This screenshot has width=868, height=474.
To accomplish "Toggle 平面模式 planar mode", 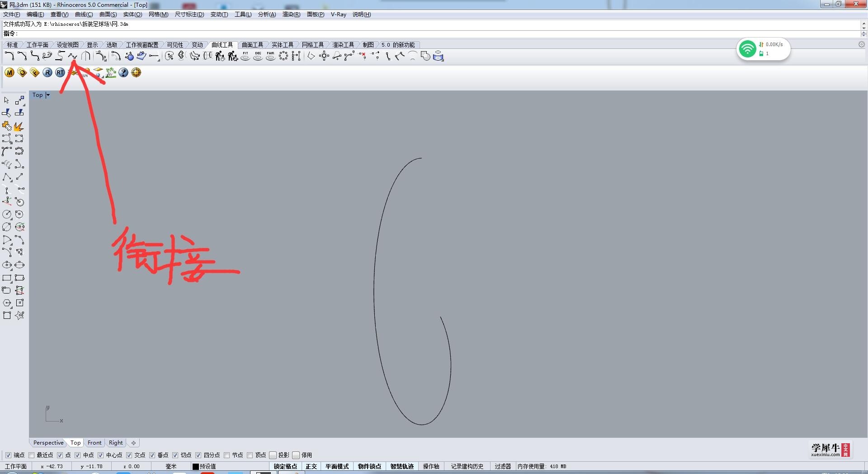I will (x=337, y=466).
